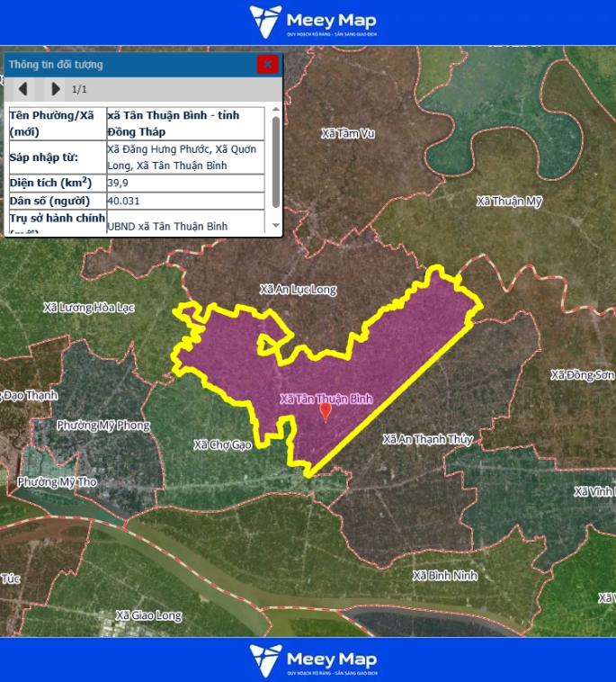
Task: Close the Thông tin đối tượng popup
Action: tap(267, 65)
